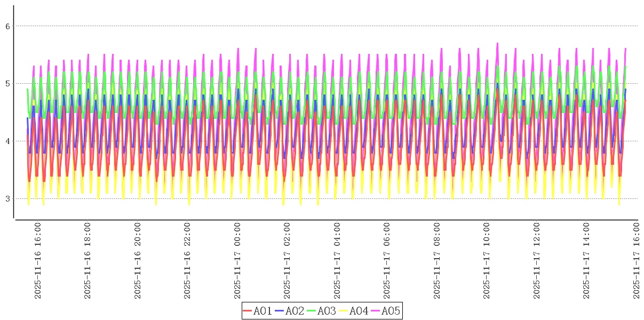Hide the A02 series via legend text

click(295, 311)
